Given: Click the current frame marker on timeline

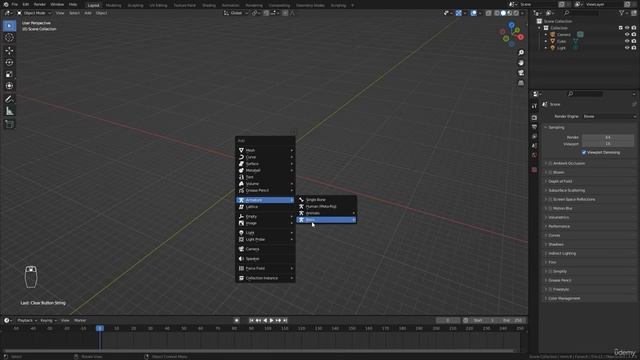Looking at the screenshot, I should coord(100,328).
